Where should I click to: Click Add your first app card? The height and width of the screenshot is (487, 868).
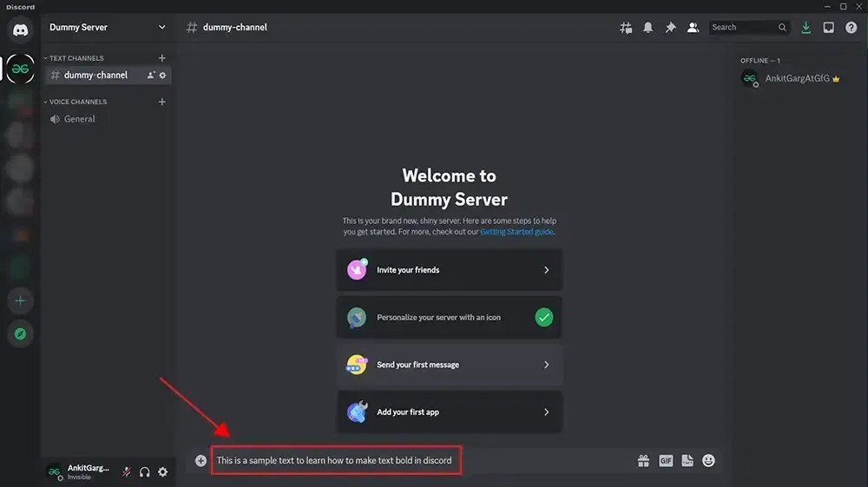pos(449,412)
